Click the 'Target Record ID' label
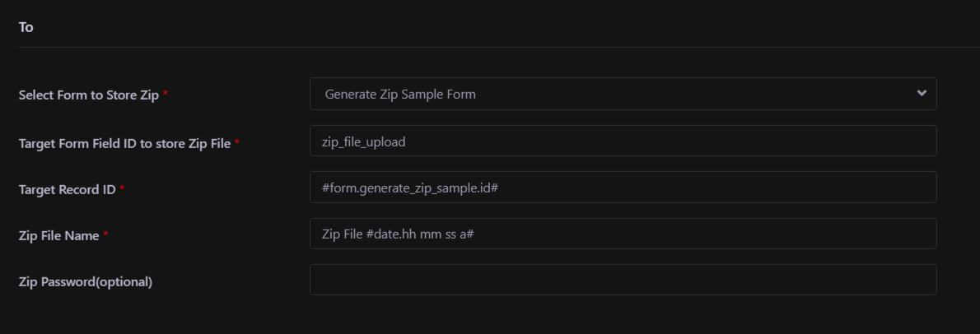The width and height of the screenshot is (980, 334). pos(67,190)
